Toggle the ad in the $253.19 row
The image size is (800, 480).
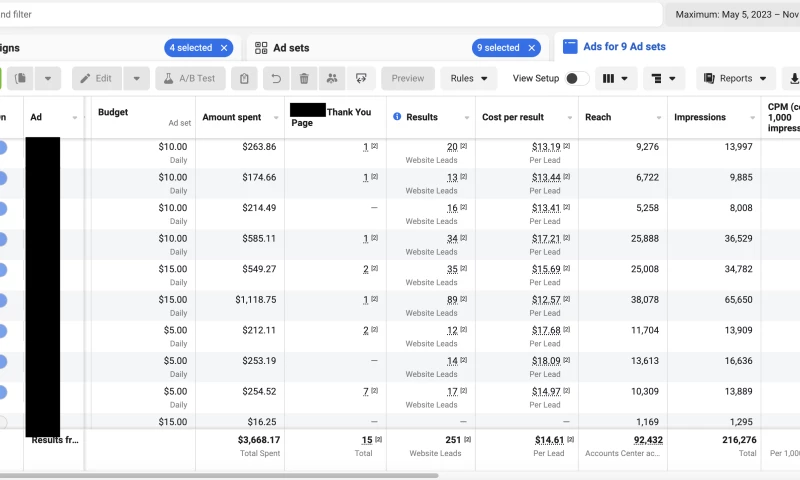[2, 362]
